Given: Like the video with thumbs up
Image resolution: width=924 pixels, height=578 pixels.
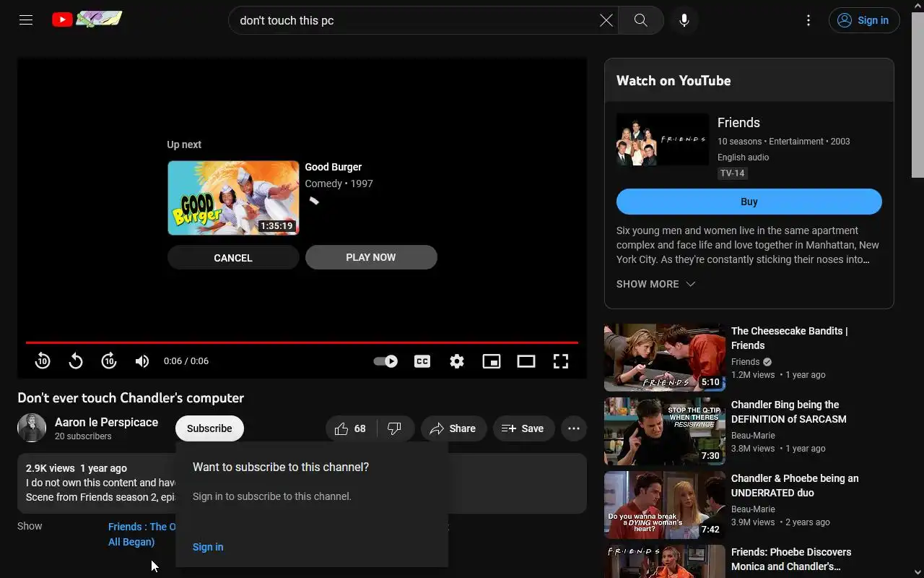Looking at the screenshot, I should (351, 428).
